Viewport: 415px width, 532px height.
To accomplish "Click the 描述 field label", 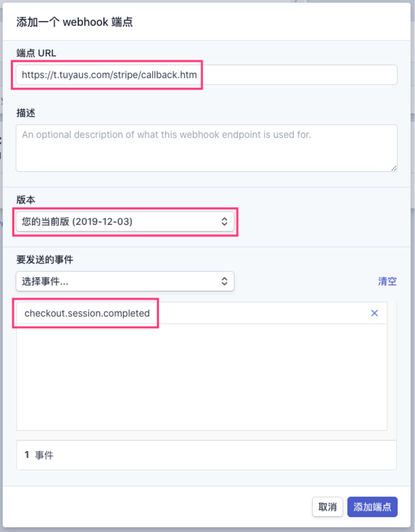I will pyautogui.click(x=26, y=113).
